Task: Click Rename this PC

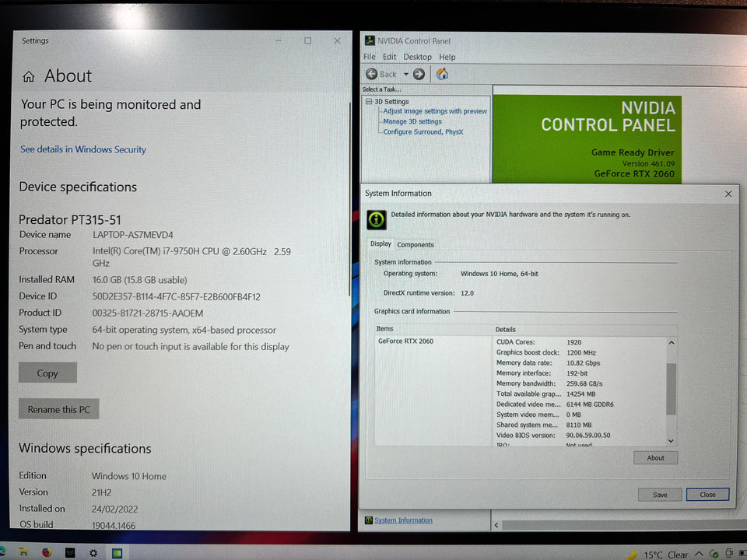Action: (58, 409)
